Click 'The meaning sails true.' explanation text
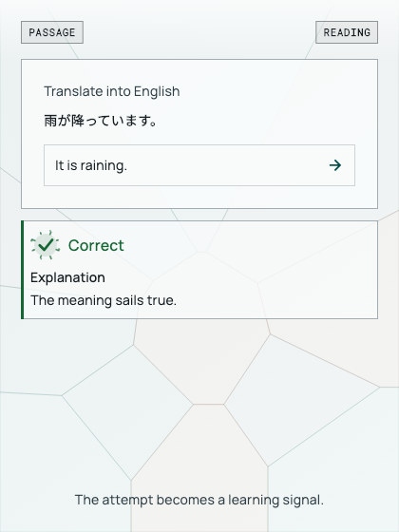This screenshot has height=532, width=399. coord(104,300)
